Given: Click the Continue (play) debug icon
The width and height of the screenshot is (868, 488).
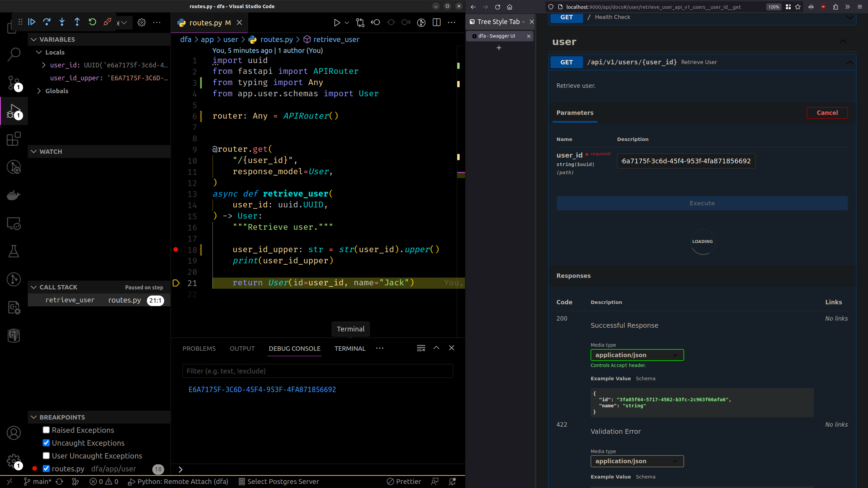Looking at the screenshot, I should 32,23.
